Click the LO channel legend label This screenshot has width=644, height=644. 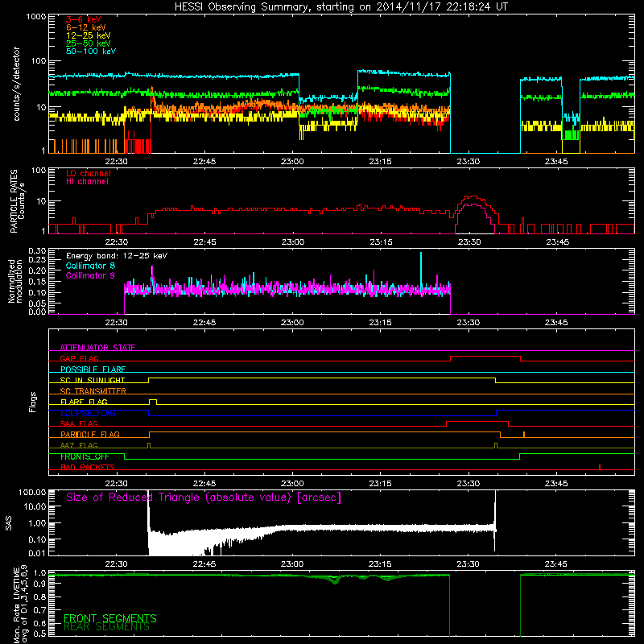89,173
